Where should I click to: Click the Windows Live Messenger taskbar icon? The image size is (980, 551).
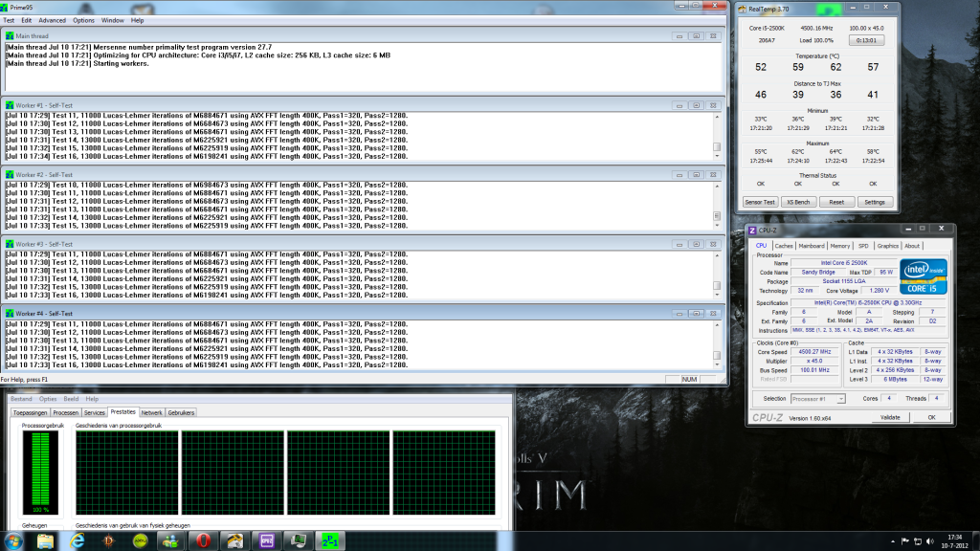coord(170,541)
